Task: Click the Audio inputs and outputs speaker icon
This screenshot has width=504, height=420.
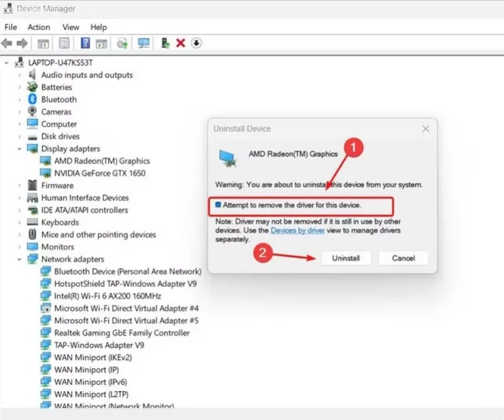Action: click(x=32, y=74)
